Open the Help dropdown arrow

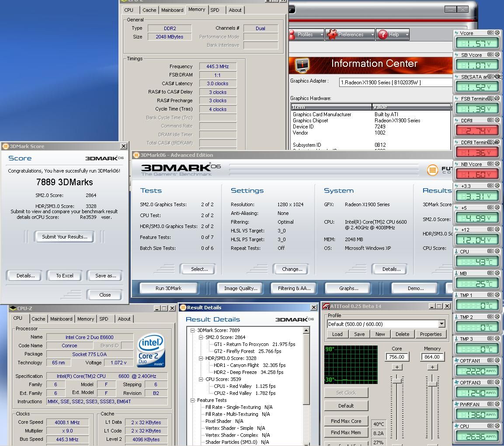pyautogui.click(x=407, y=35)
